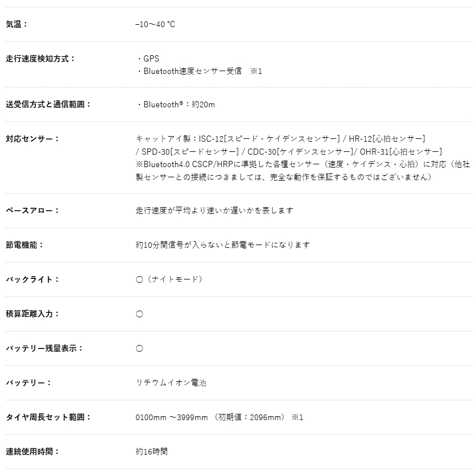Toggle the circle for バッテリー残量表示
This screenshot has width=473, height=476.
[139, 348]
